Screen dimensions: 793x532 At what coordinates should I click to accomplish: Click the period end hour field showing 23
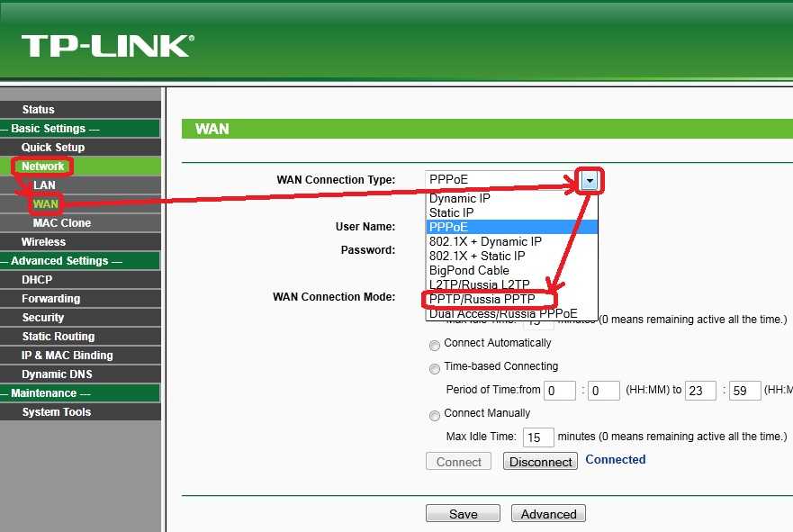click(700, 391)
